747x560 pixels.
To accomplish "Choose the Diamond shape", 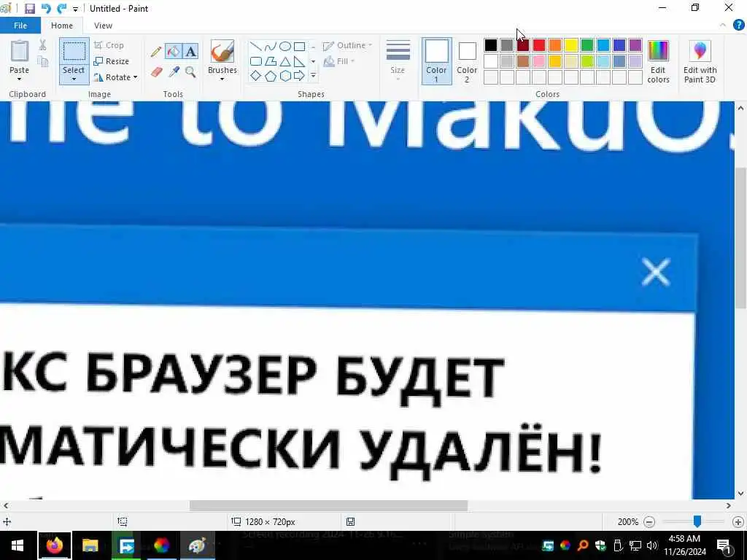I will point(256,76).
